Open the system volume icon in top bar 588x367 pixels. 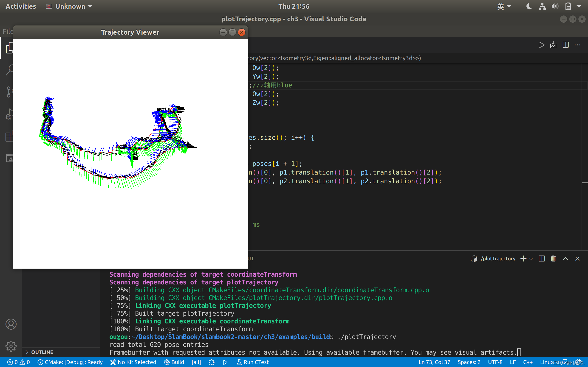pos(555,6)
